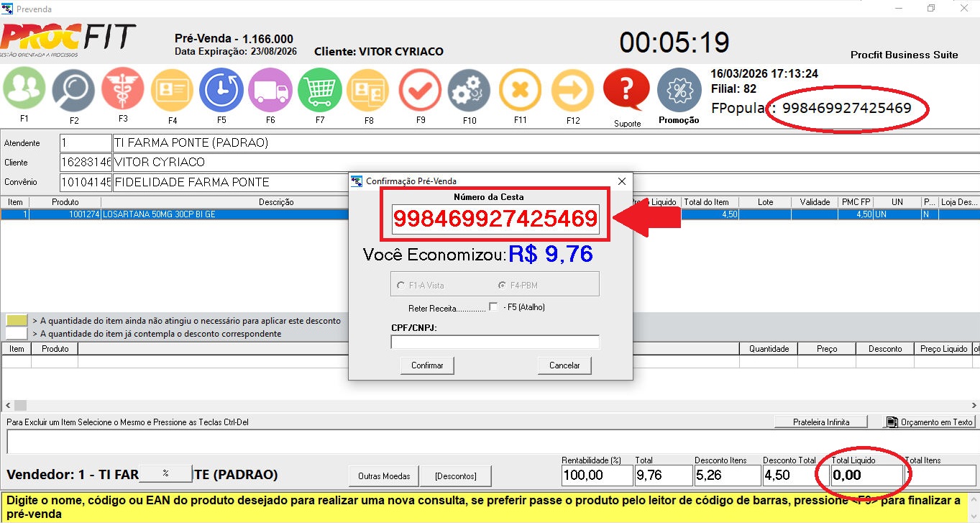Click the Orçamento em Texto button
The image size is (980, 523).
point(929,422)
